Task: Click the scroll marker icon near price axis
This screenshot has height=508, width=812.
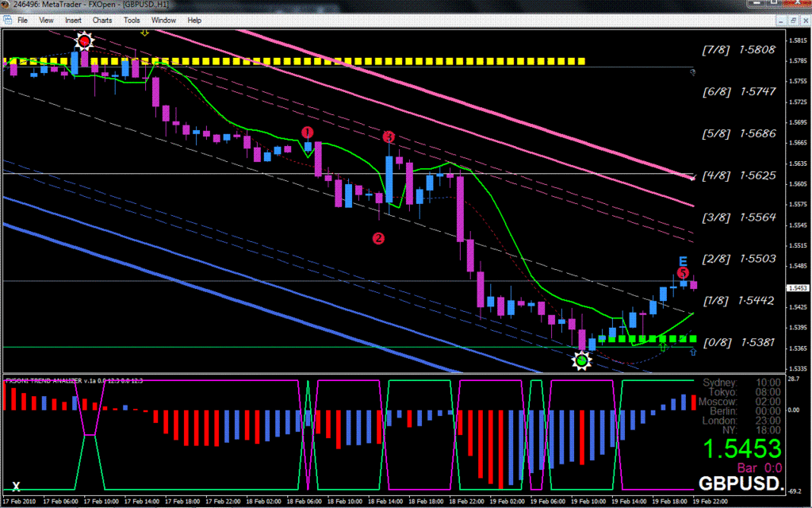Action: pyautogui.click(x=692, y=72)
